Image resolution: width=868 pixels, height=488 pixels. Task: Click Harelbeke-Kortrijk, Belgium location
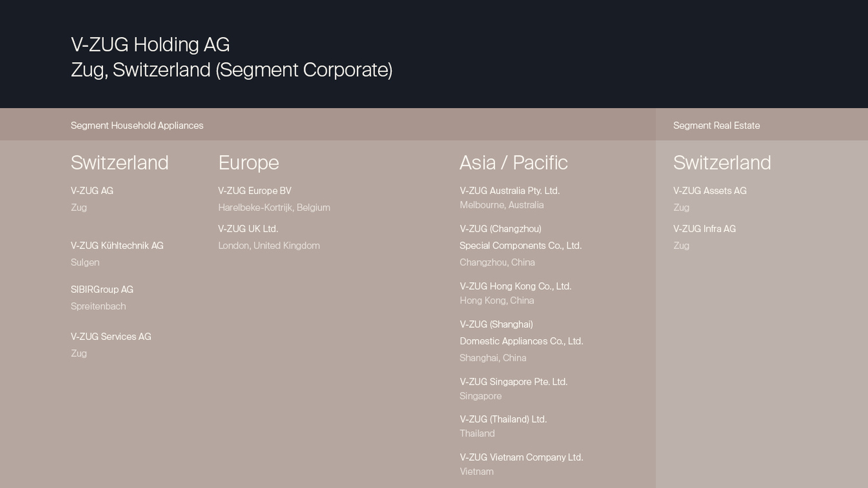pos(274,208)
